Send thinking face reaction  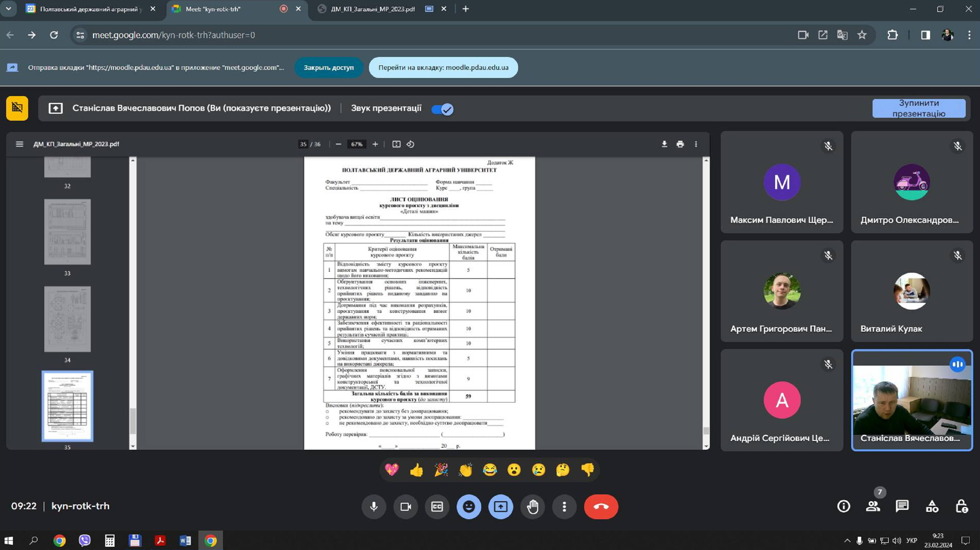[x=563, y=470]
